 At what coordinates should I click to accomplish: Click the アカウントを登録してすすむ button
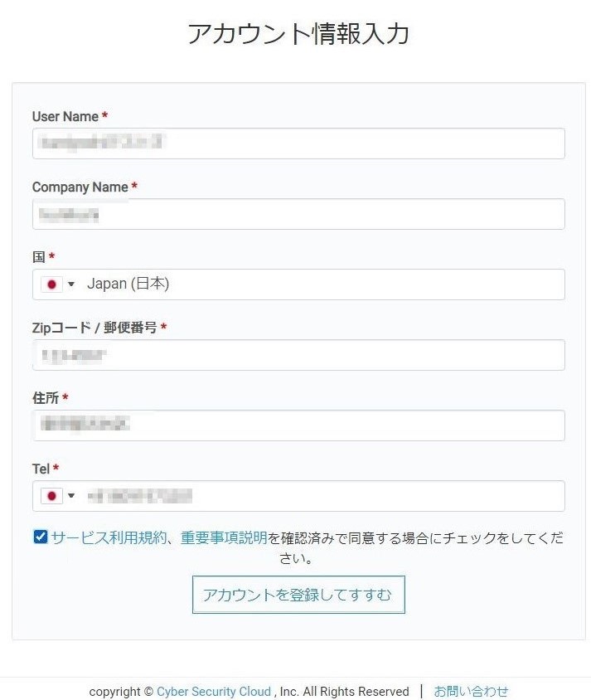click(x=298, y=595)
